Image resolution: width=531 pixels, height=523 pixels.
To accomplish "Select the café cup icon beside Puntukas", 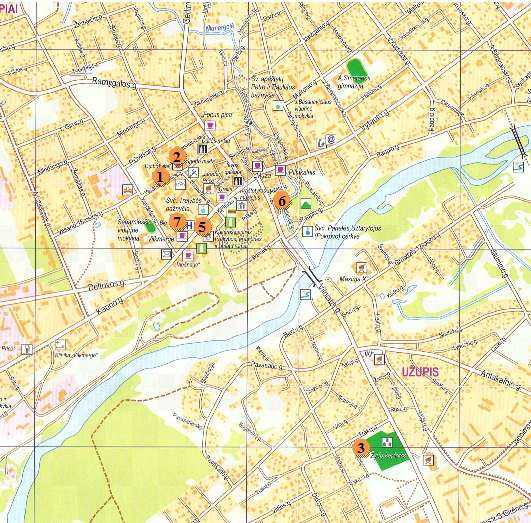I will point(280,170).
